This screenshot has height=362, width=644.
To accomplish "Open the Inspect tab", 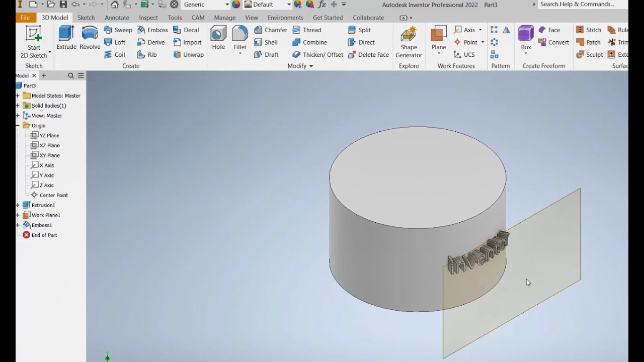I will (x=148, y=18).
